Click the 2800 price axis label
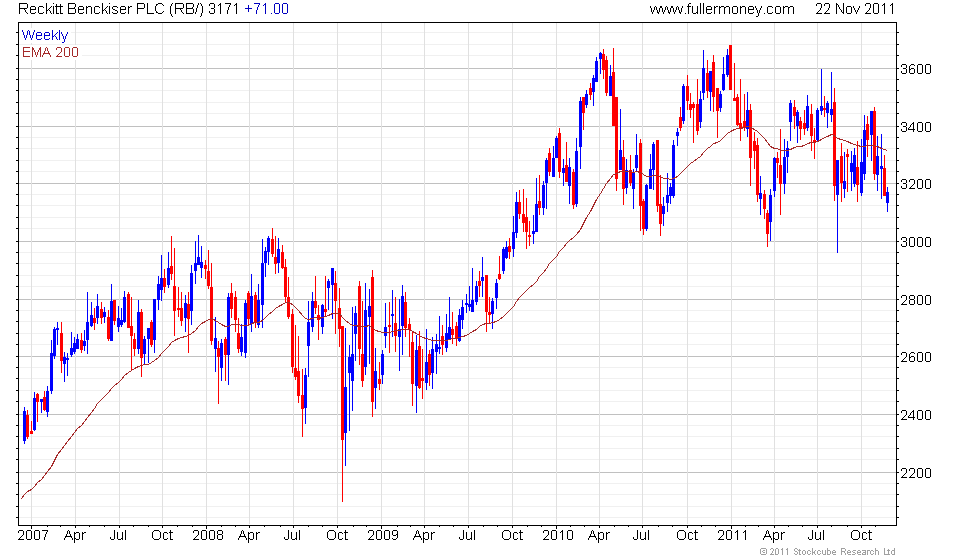The height and width of the screenshot is (560, 980). pyautogui.click(x=916, y=300)
